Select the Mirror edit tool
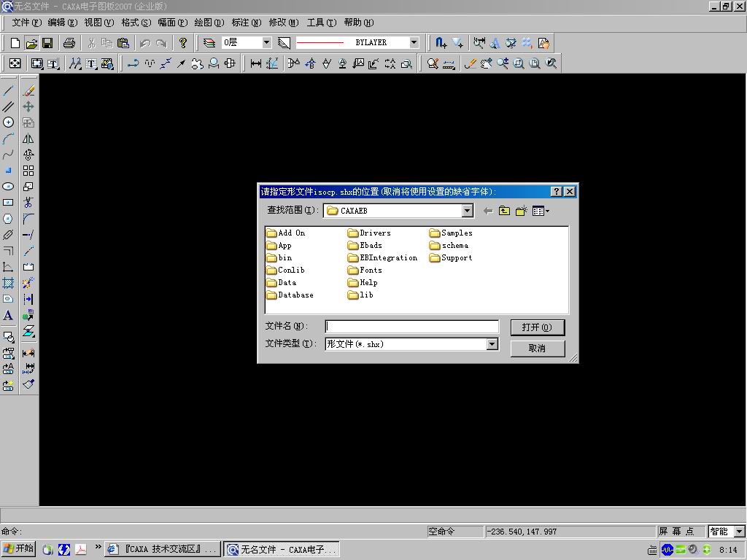Screen dimensions: 747x560 (28, 139)
